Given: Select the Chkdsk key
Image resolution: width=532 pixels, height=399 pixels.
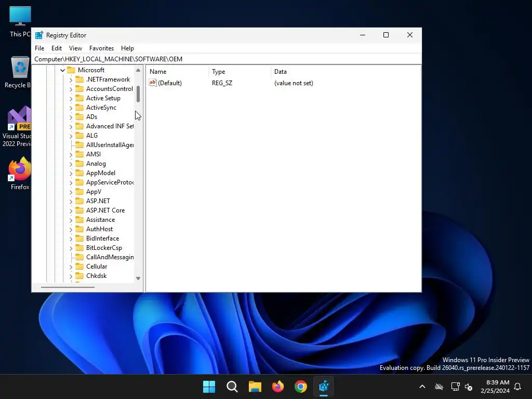Looking at the screenshot, I should point(96,276).
